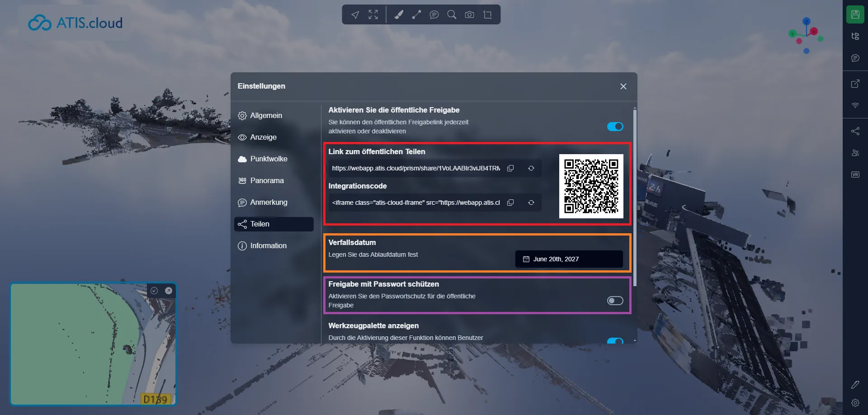Click the search magnifier tool
Viewport: 868px width, 415px height.
452,15
